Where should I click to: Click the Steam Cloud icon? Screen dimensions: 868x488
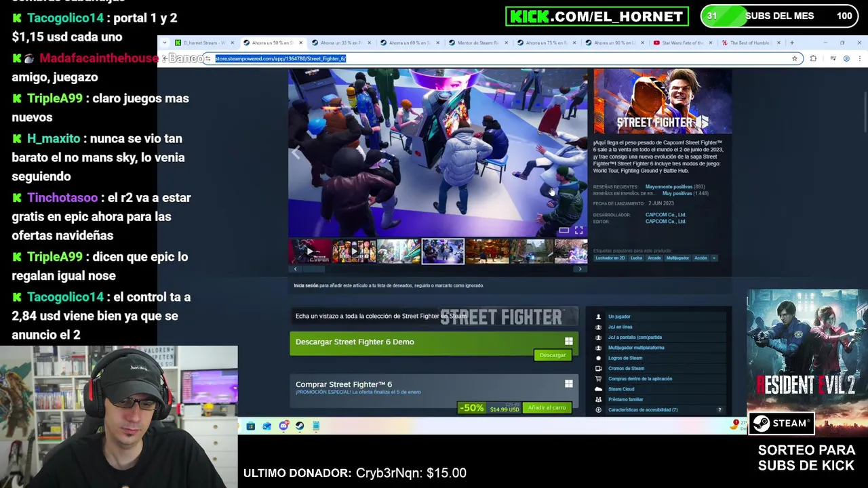click(598, 389)
